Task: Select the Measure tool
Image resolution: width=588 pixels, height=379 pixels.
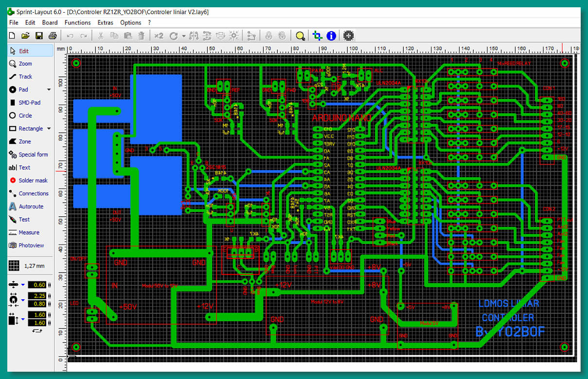Action: (30, 232)
